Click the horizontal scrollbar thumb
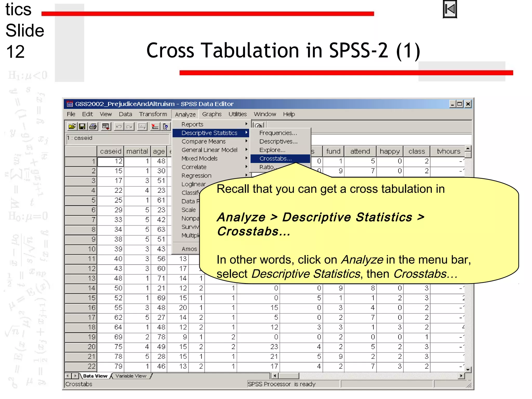 289,376
